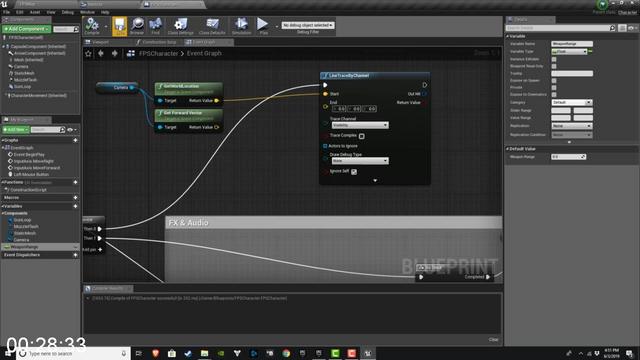Open the Asset menu

pyautogui.click(x=35, y=12)
